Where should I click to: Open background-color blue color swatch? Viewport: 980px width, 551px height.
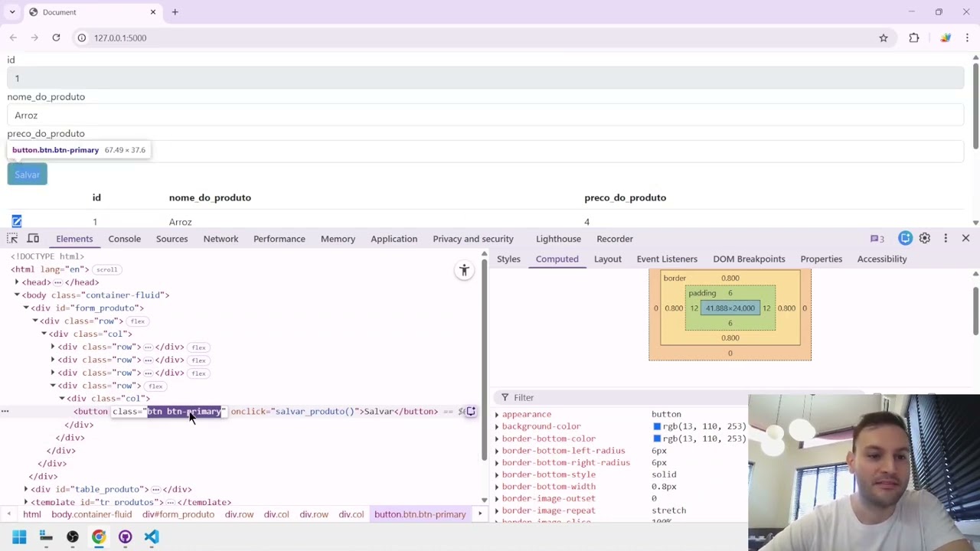click(657, 426)
